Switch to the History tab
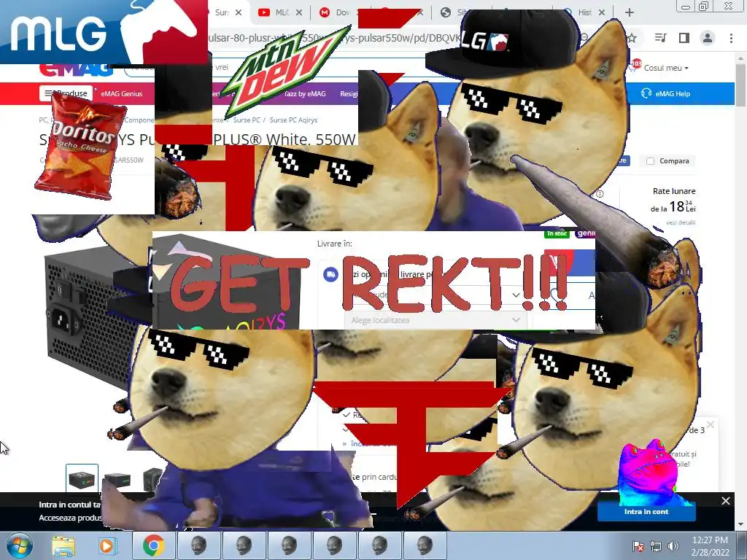Image resolution: width=747 pixels, height=560 pixels. coord(580,12)
